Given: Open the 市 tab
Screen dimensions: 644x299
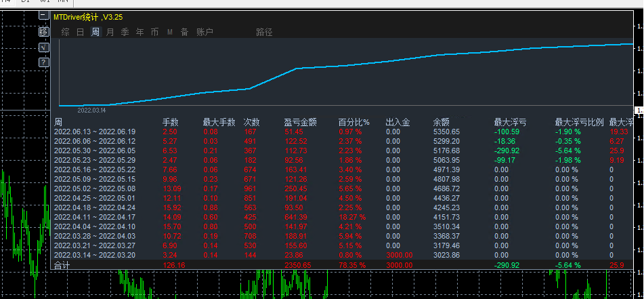Looking at the screenshot, I should point(154,32).
